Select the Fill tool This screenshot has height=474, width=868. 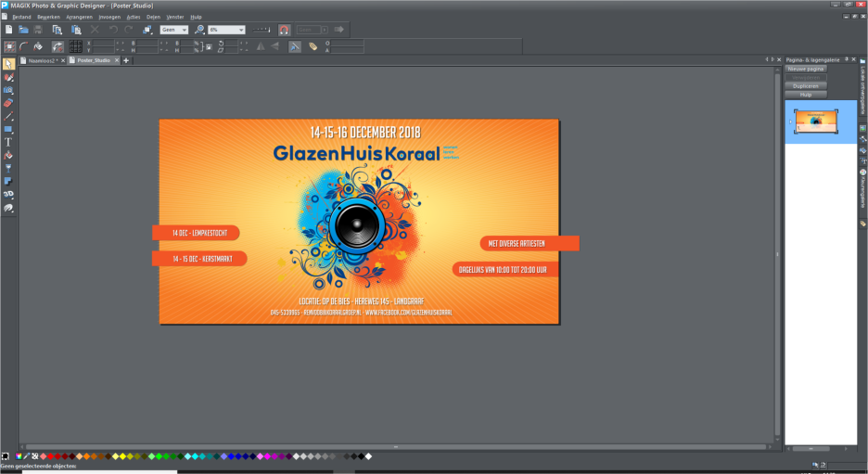coord(8,155)
